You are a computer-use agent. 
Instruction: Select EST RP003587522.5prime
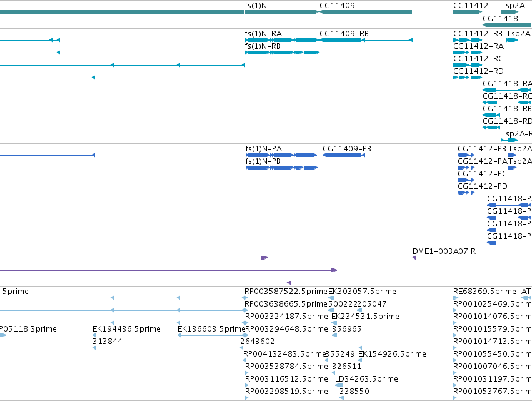point(286,292)
